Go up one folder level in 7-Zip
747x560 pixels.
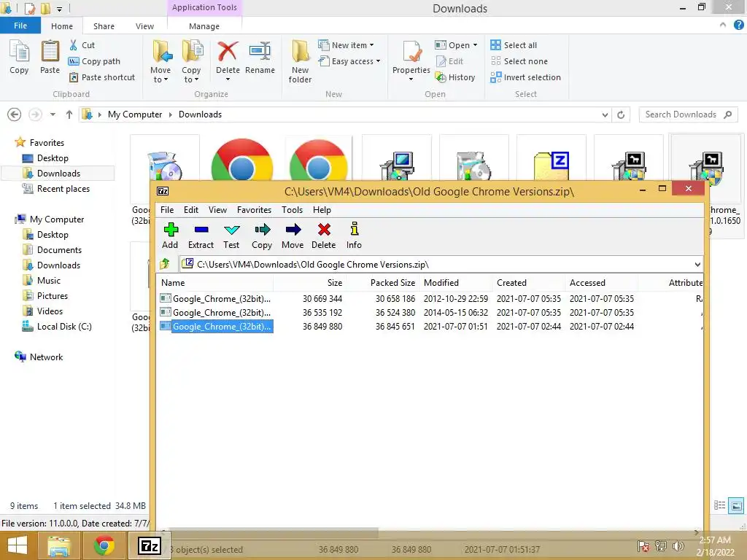165,263
